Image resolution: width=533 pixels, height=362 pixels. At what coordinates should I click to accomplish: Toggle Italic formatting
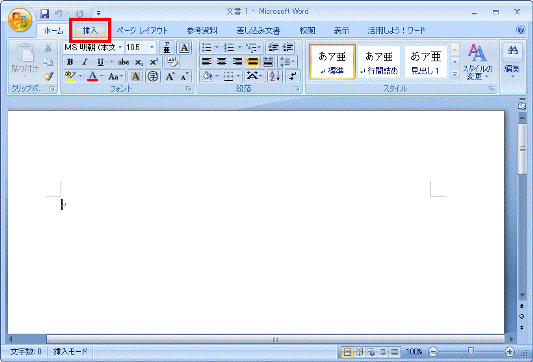(x=85, y=62)
